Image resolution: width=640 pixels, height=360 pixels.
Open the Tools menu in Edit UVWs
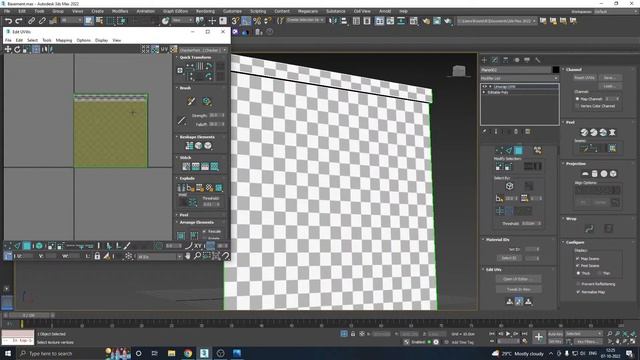tap(47, 40)
